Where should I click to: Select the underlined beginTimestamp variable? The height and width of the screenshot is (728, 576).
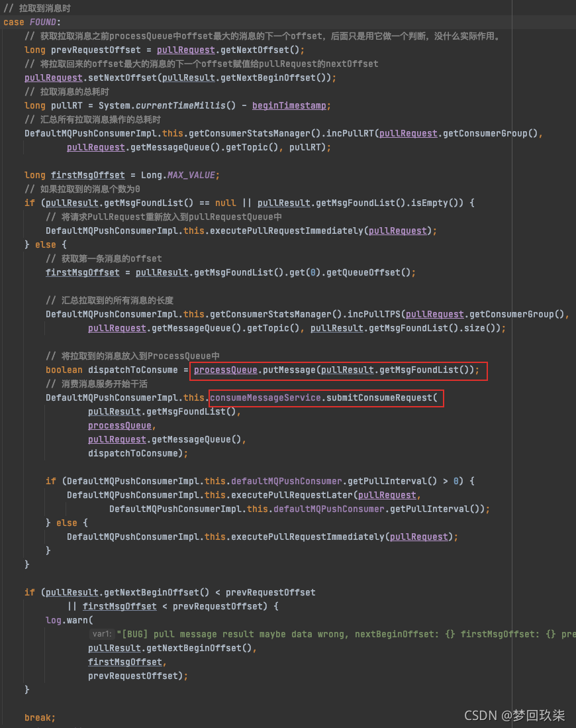point(290,105)
